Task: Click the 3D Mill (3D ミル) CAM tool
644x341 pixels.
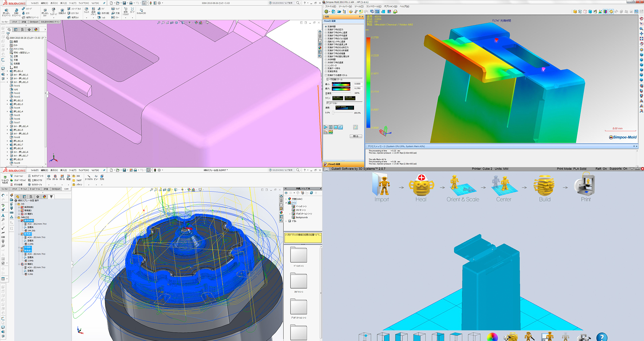Action: (x=62, y=178)
